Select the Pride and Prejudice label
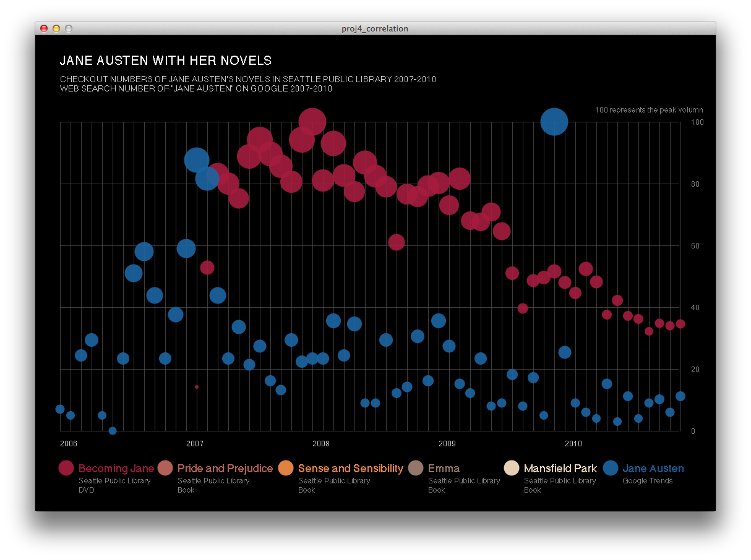The image size is (751, 560). [x=225, y=469]
